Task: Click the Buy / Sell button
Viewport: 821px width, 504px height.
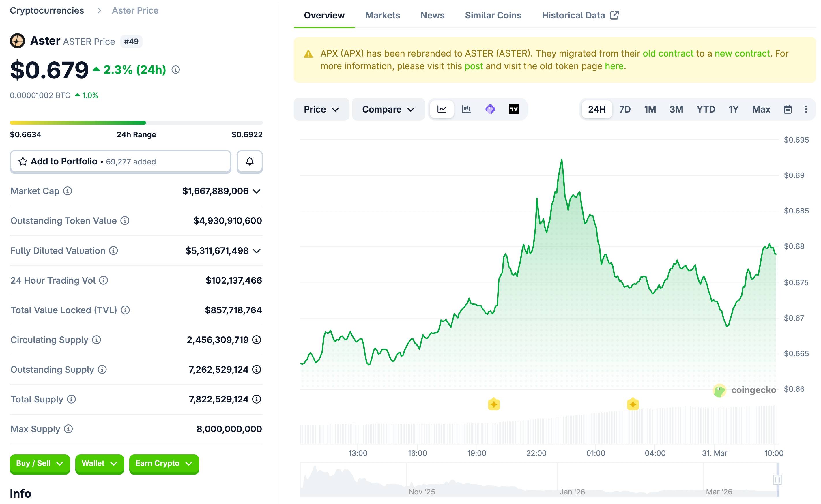Action: pyautogui.click(x=39, y=463)
